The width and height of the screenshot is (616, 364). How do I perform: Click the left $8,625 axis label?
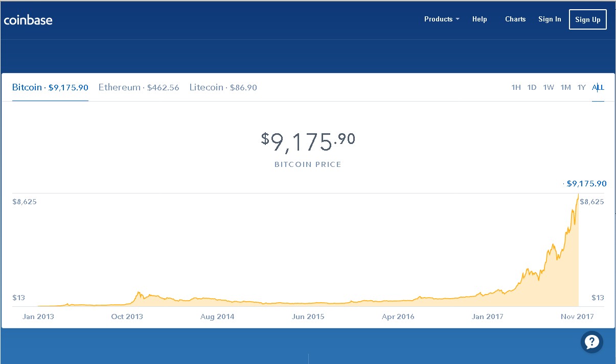[25, 201]
